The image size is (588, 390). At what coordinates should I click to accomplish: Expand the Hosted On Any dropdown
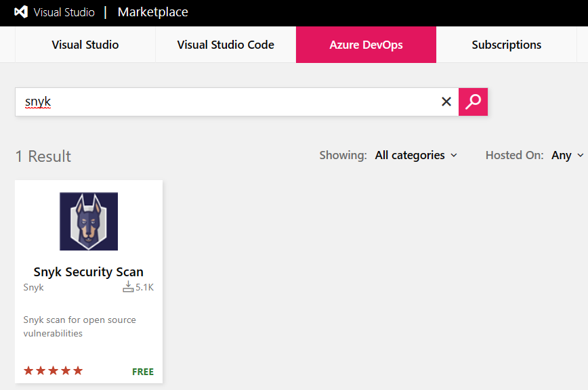click(x=568, y=155)
